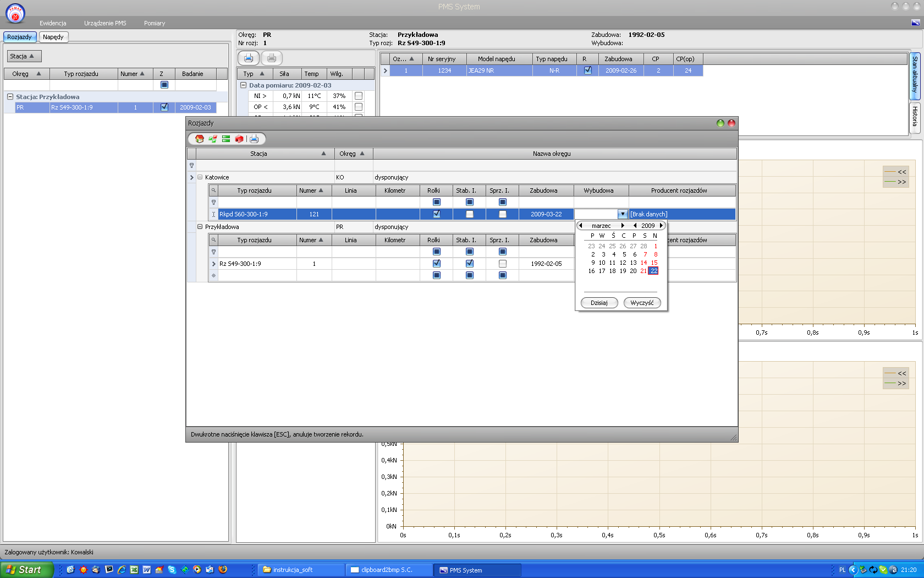Viewport: 924px width, 578px height.
Task: Click the green stacked bars icon in Rozjazdy toolbar
Action: (226, 139)
